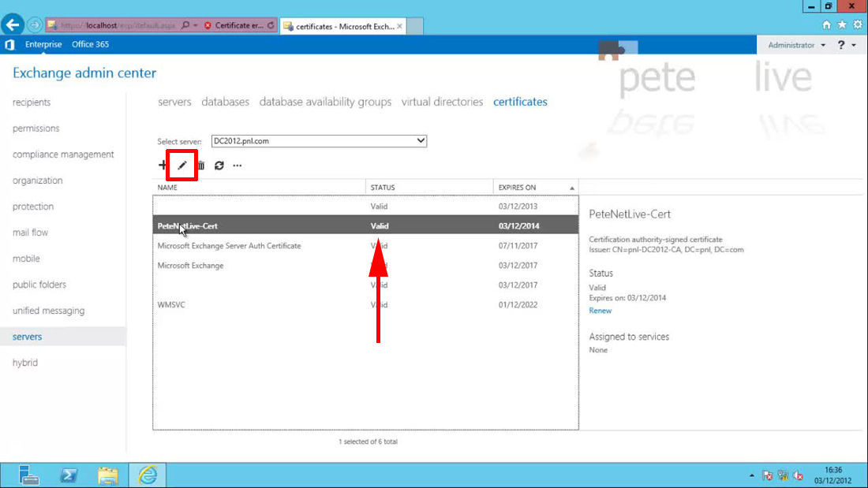Image resolution: width=868 pixels, height=488 pixels.
Task: Select Microsoft Exchange Server Auth Certificate row
Action: pos(365,246)
